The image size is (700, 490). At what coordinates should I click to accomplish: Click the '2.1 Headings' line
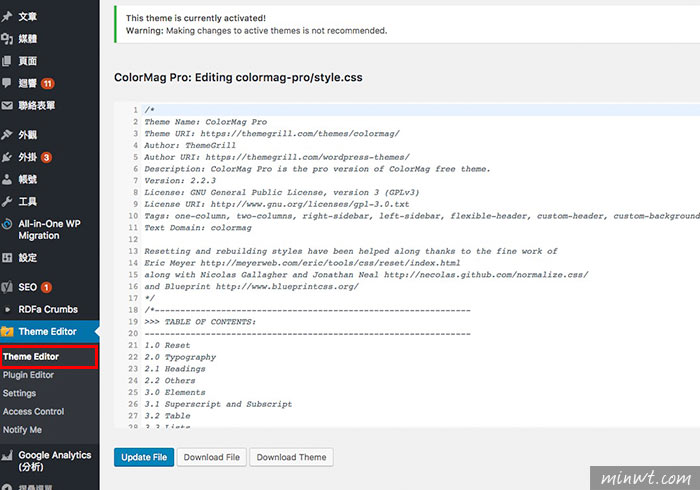point(175,369)
